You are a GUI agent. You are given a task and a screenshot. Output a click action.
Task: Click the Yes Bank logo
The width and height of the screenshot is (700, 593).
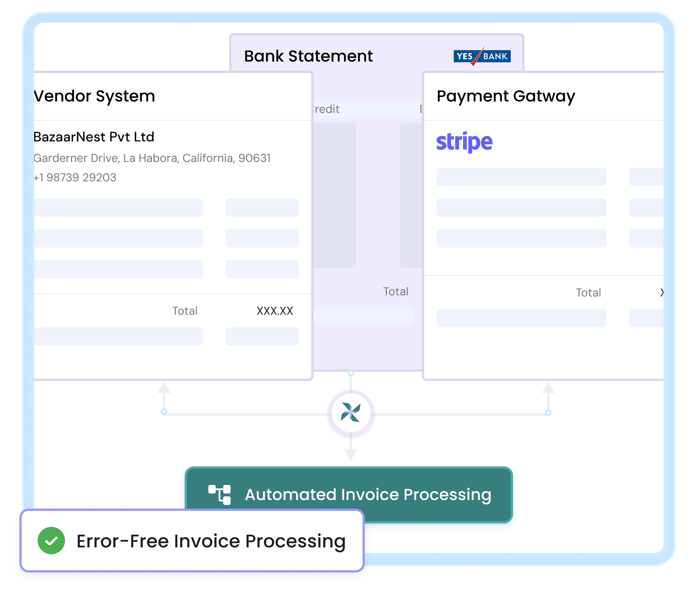point(482,56)
